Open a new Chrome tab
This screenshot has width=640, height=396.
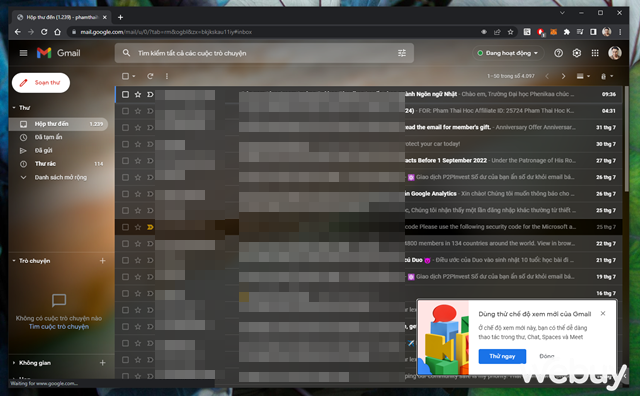click(x=120, y=17)
